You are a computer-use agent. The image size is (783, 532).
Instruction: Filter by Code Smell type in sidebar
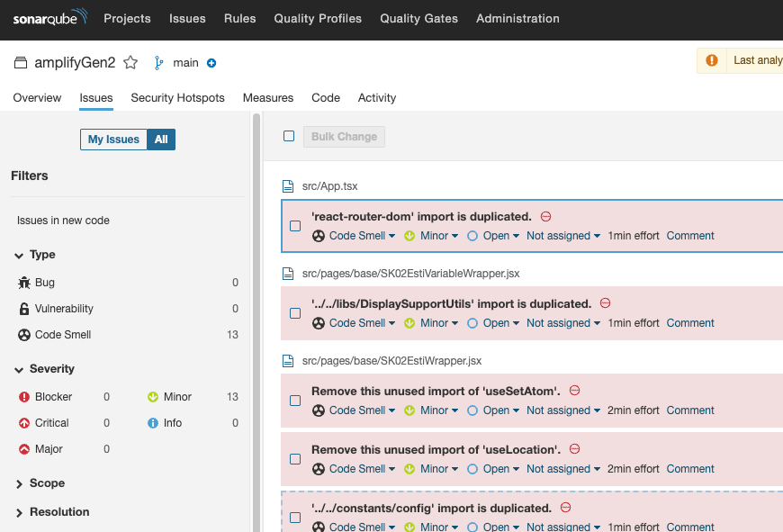[x=128, y=335]
